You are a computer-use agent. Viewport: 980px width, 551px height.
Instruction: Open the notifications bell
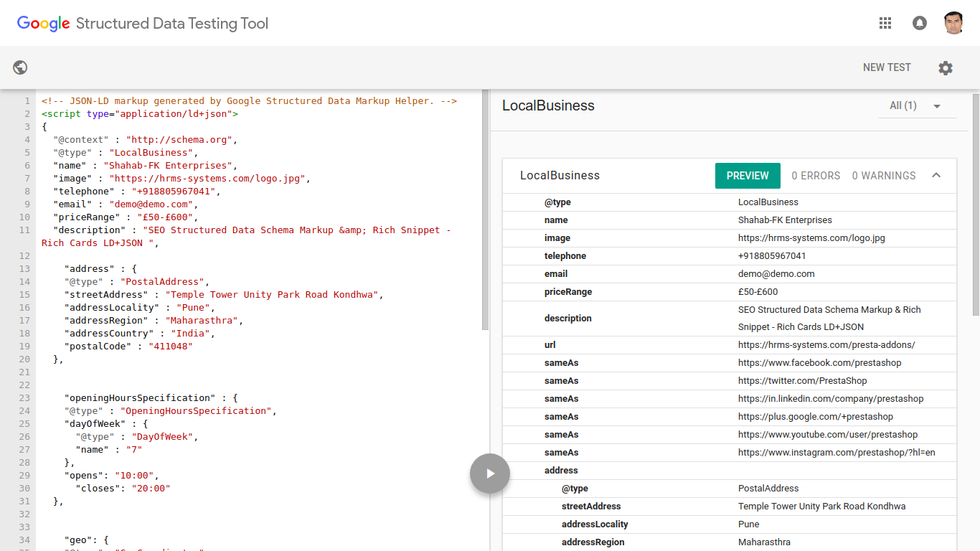919,23
